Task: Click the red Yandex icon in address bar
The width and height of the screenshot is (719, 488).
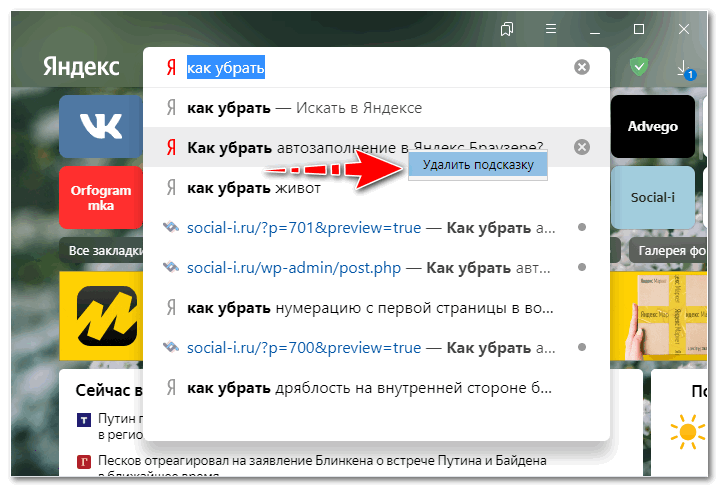Action: tap(171, 67)
